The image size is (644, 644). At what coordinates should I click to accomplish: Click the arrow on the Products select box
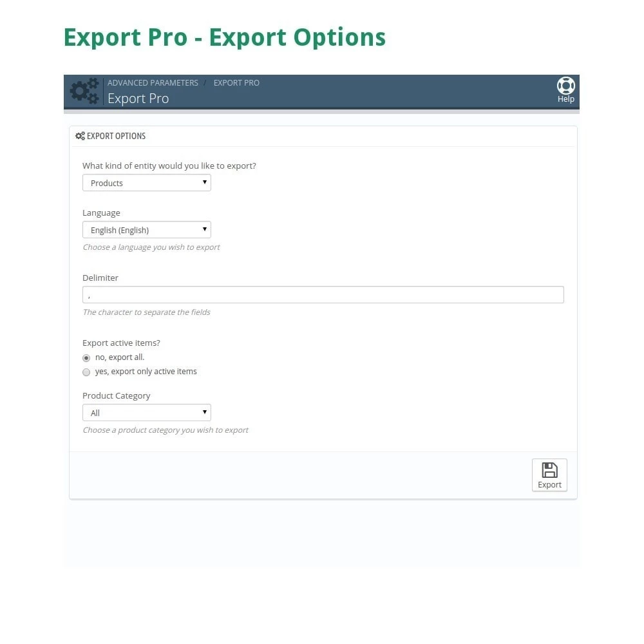tap(205, 182)
